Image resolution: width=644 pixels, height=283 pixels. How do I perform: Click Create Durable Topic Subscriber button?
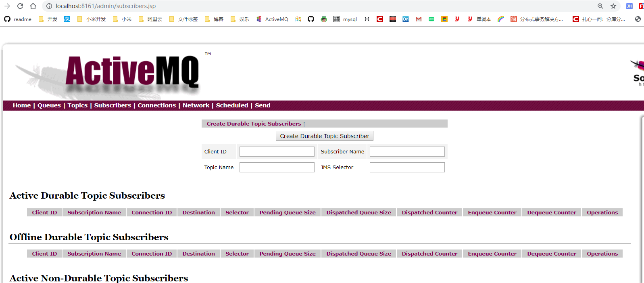[325, 136]
